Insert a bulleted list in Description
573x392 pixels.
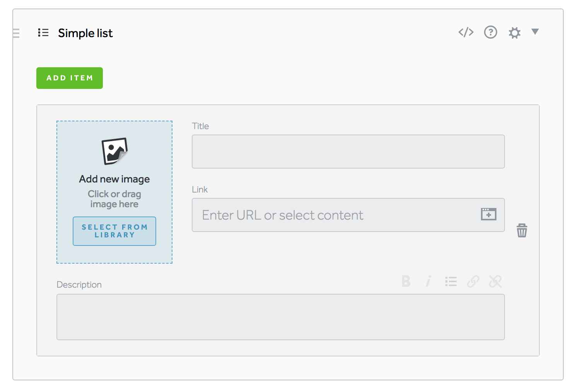[x=451, y=281]
